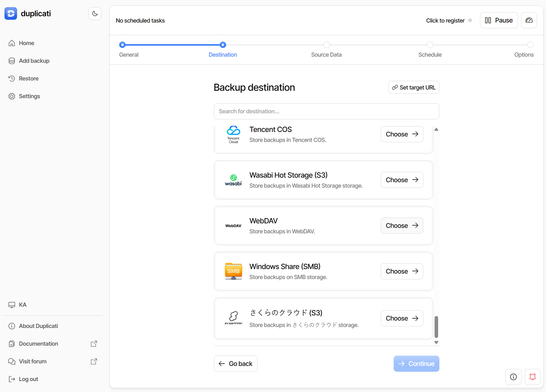Click the Set target URL link
Image resolution: width=546 pixels, height=392 pixels.
[x=414, y=87]
